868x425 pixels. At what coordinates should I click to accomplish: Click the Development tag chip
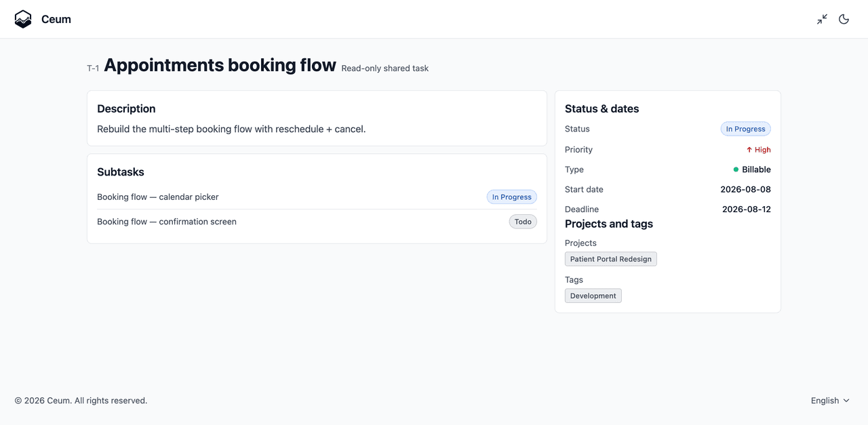point(593,296)
